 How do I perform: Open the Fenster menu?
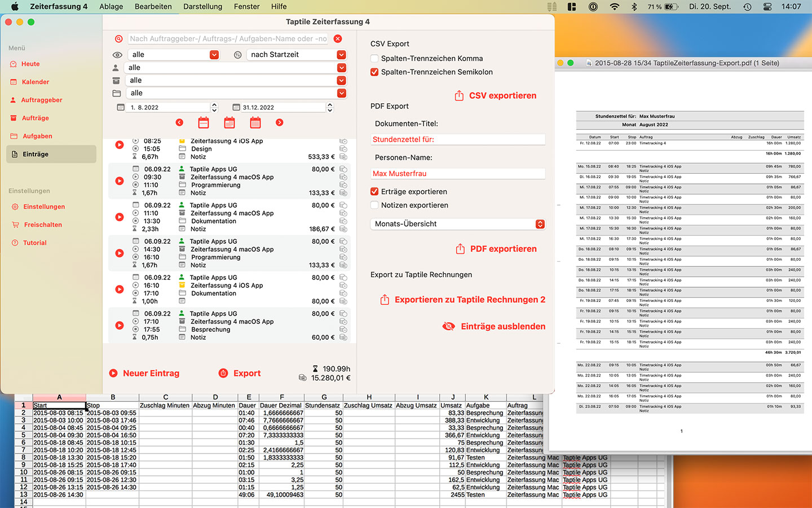point(247,7)
